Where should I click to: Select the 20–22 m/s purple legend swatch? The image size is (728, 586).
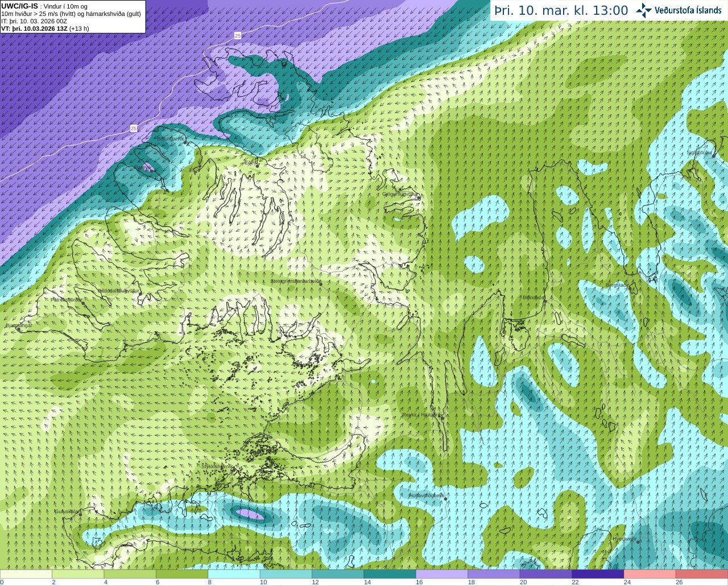pos(546,574)
